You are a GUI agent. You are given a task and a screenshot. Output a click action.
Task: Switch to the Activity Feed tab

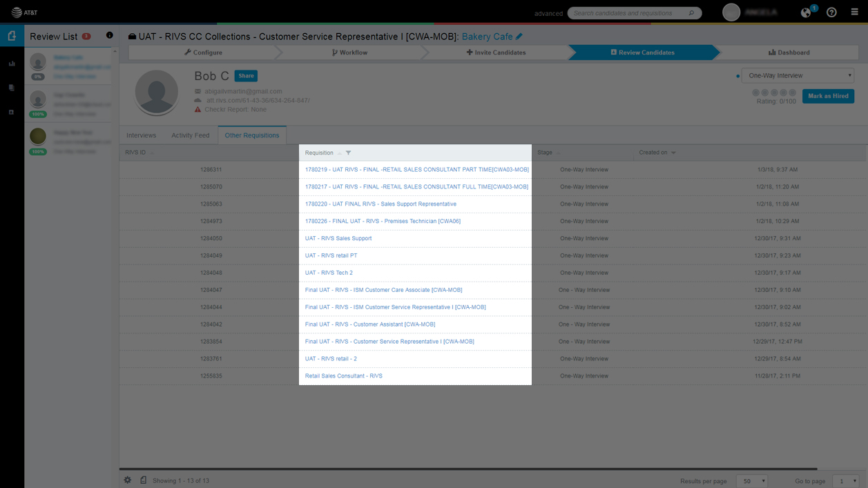191,135
